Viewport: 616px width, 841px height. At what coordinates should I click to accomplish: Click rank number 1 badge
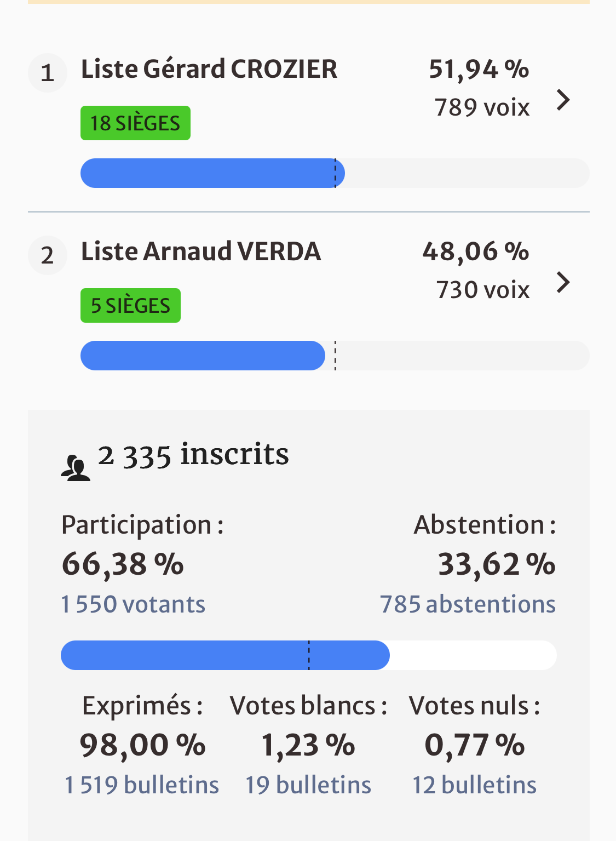(x=48, y=73)
